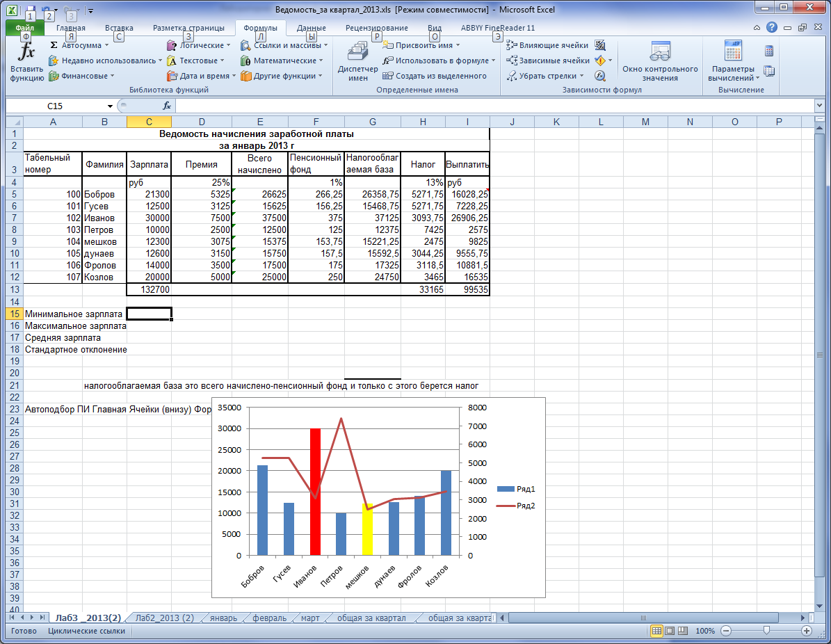The width and height of the screenshot is (831, 644).
Task: Open the Автосумма dropdown
Action: pos(106,45)
